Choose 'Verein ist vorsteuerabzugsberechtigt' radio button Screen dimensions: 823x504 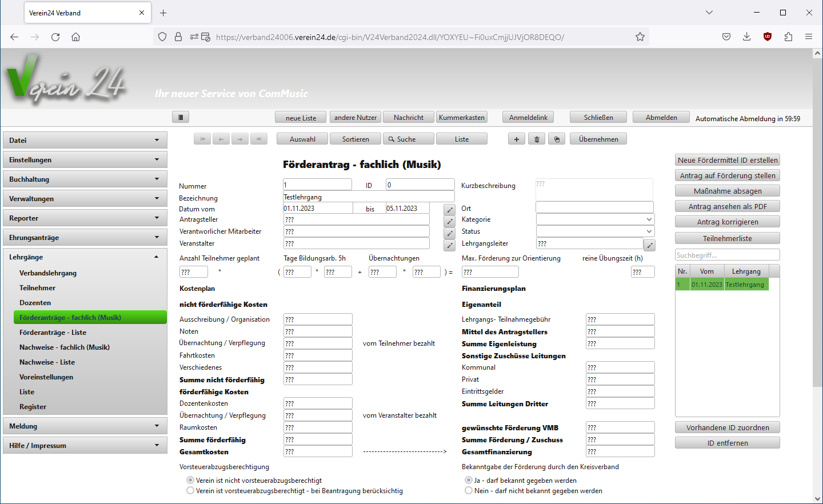point(190,491)
